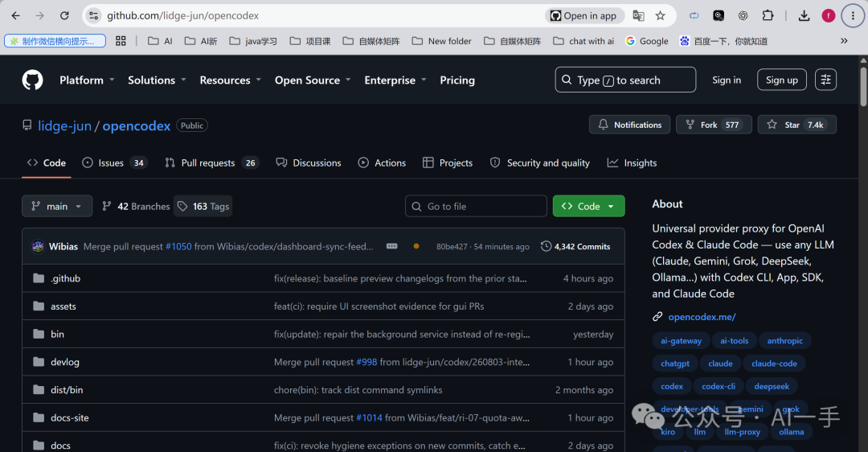Open the 4,342 Commits history
This screenshot has height=452, width=868.
coord(575,246)
